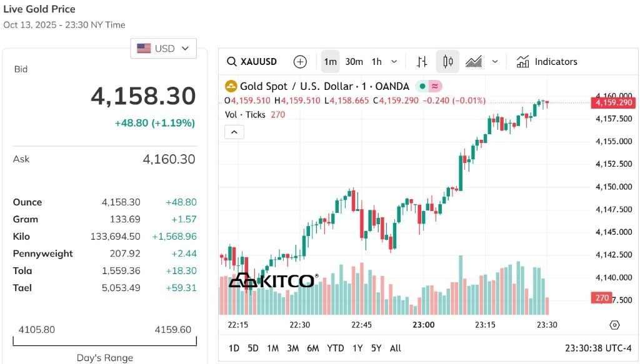Click the add symbol plus icon
The height and width of the screenshot is (364, 640).
click(x=300, y=62)
